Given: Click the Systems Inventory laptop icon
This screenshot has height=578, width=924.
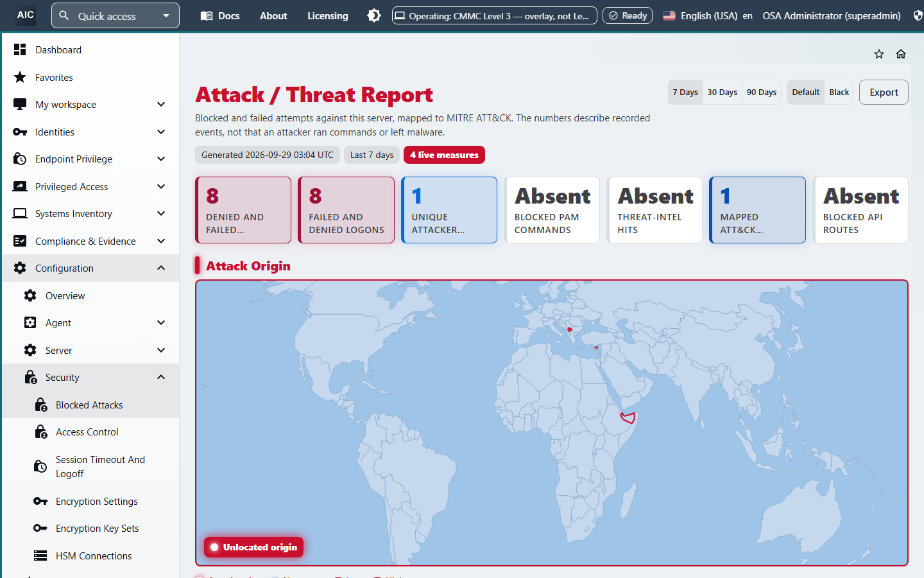Looking at the screenshot, I should click(x=20, y=213).
